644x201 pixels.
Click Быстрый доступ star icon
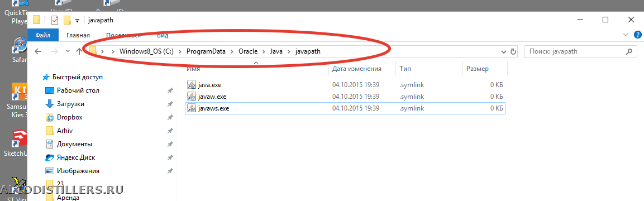pos(46,76)
